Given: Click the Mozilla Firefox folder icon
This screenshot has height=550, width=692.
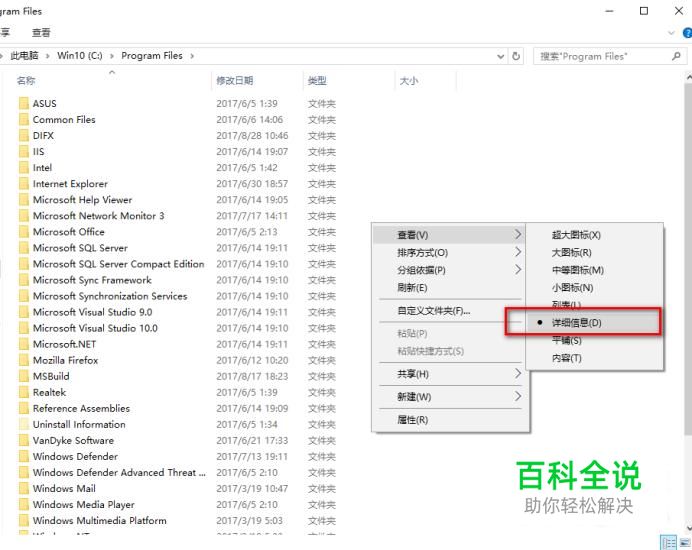Looking at the screenshot, I should coord(24,360).
